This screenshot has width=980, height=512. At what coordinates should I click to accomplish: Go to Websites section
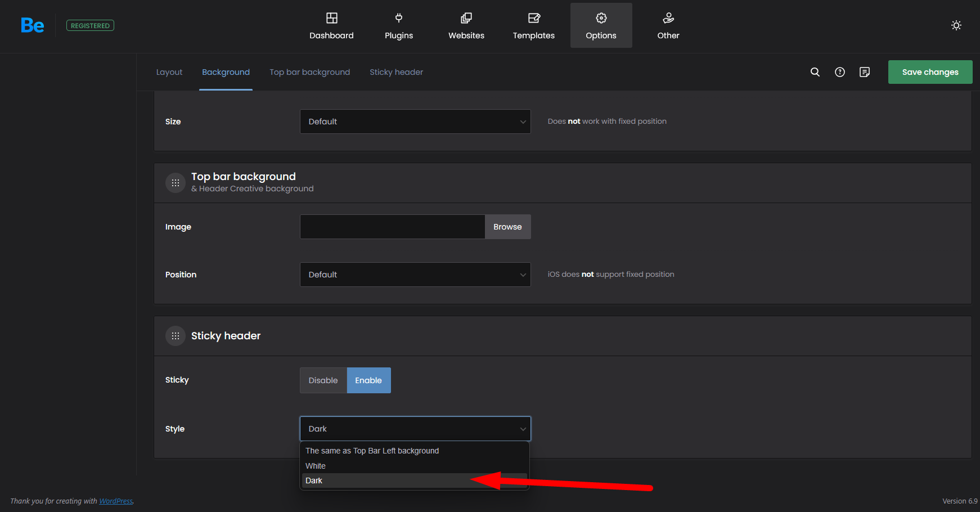pos(466,26)
